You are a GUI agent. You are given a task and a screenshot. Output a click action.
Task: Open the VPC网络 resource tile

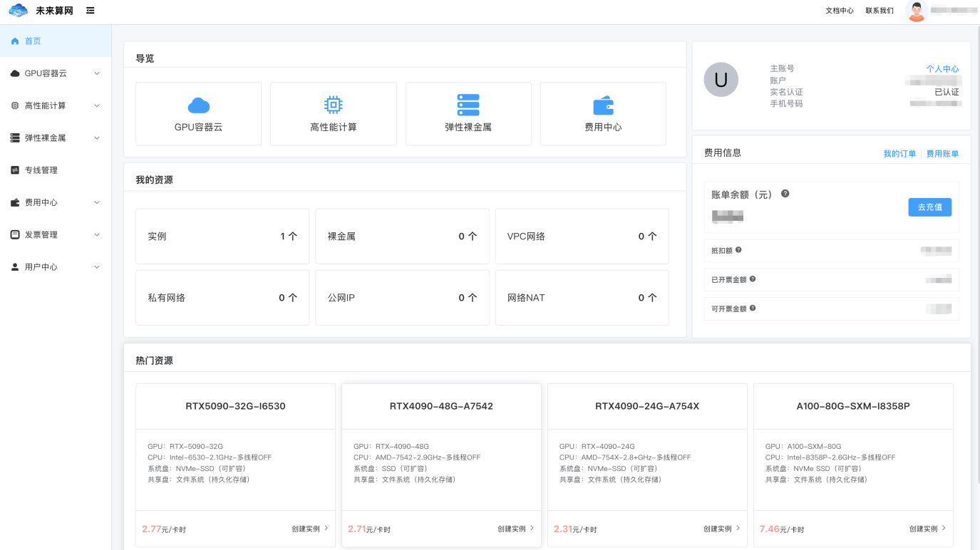[x=582, y=237]
